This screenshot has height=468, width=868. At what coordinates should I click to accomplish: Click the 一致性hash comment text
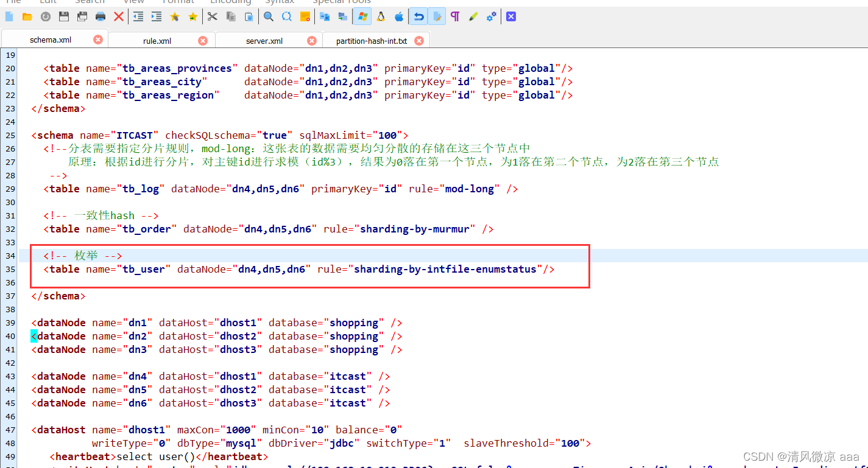[104, 215]
